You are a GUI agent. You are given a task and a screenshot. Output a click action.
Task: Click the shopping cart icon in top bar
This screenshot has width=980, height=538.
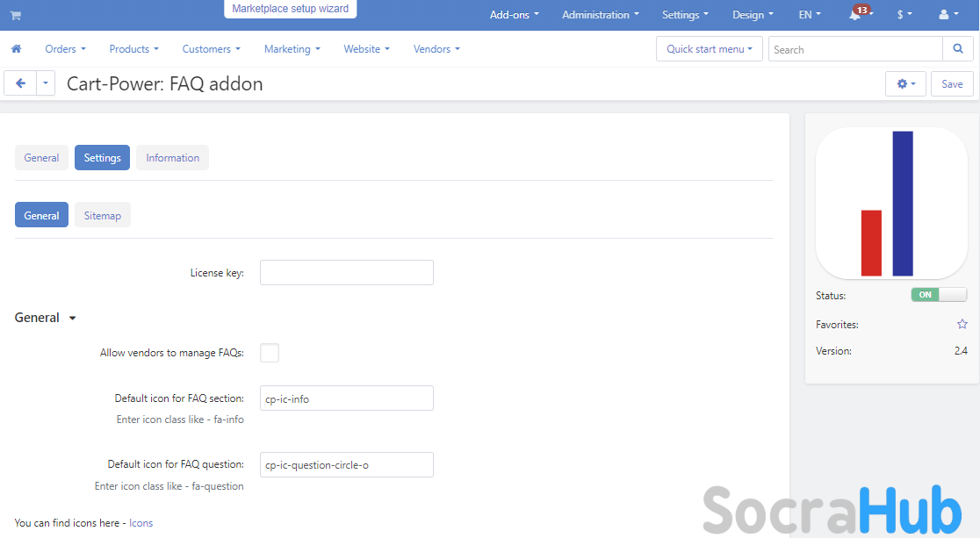click(15, 15)
